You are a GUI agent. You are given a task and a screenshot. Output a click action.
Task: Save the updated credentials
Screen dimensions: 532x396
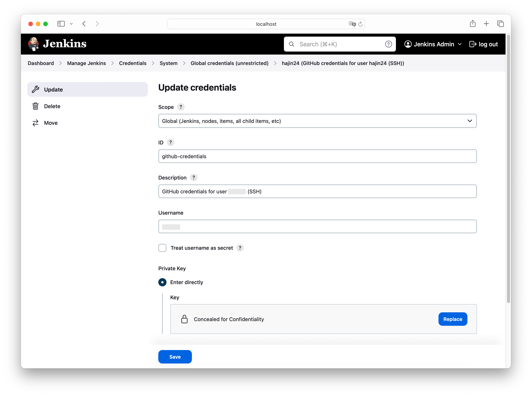coord(175,357)
